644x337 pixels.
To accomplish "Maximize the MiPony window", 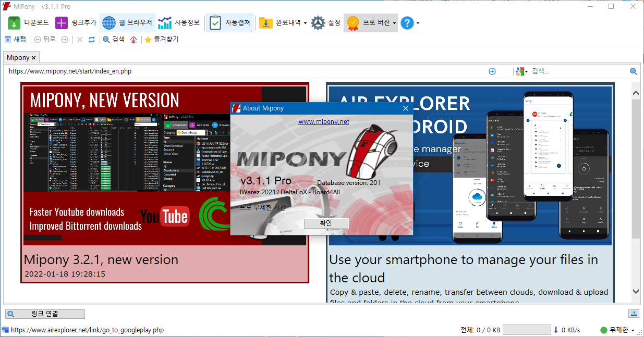I will pos(611,6).
